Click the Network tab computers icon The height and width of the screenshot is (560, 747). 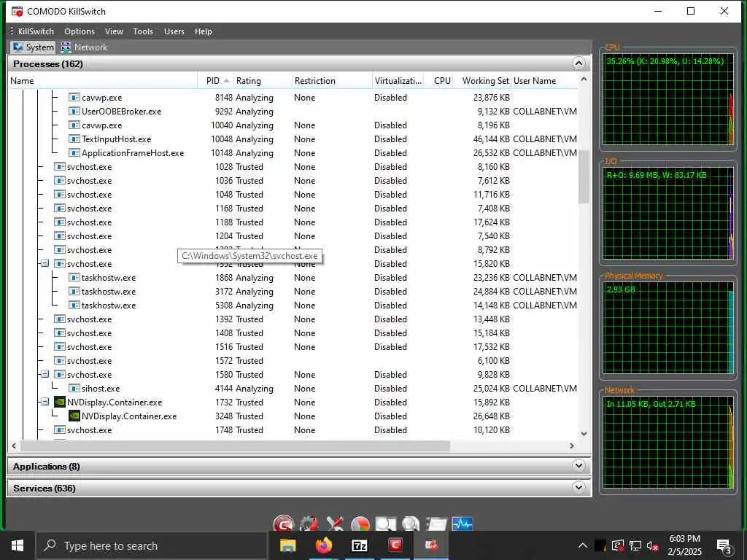[66, 47]
